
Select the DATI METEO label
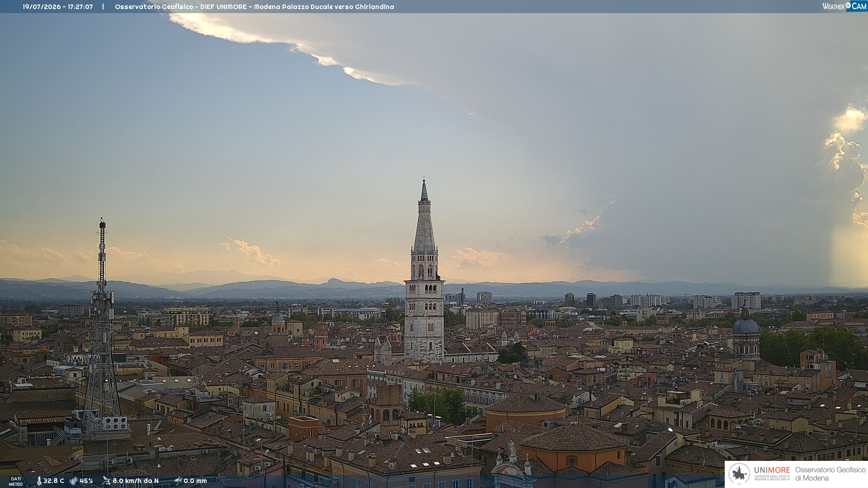16,482
